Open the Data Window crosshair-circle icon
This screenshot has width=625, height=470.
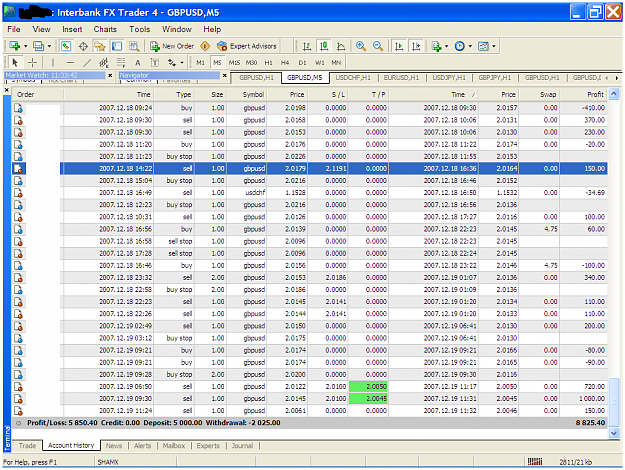click(83, 46)
